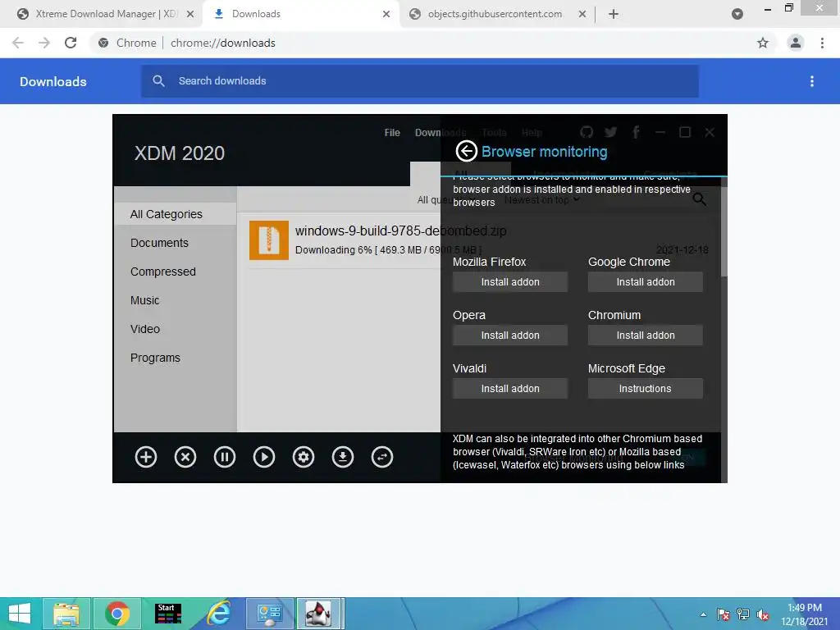This screenshot has height=630, width=840.
Task: Click the add new download plus icon
Action: tap(146, 457)
